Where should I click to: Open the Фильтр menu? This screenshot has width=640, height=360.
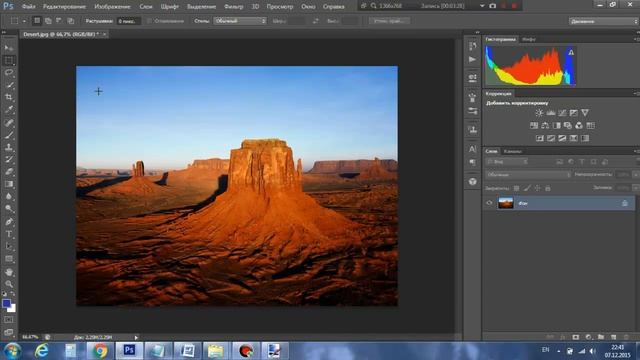point(233,7)
